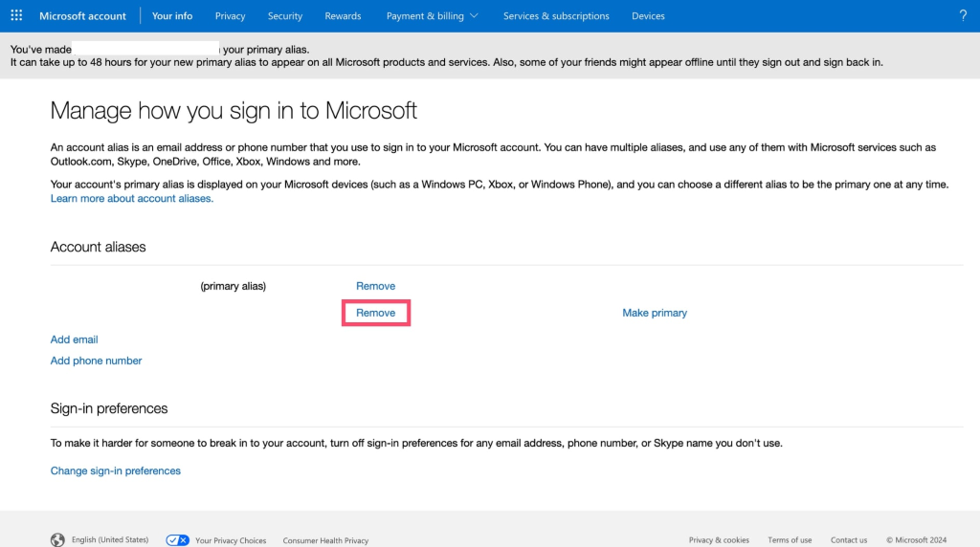Open Learn more about account aliases link
This screenshot has height=547, width=980.
[132, 198]
